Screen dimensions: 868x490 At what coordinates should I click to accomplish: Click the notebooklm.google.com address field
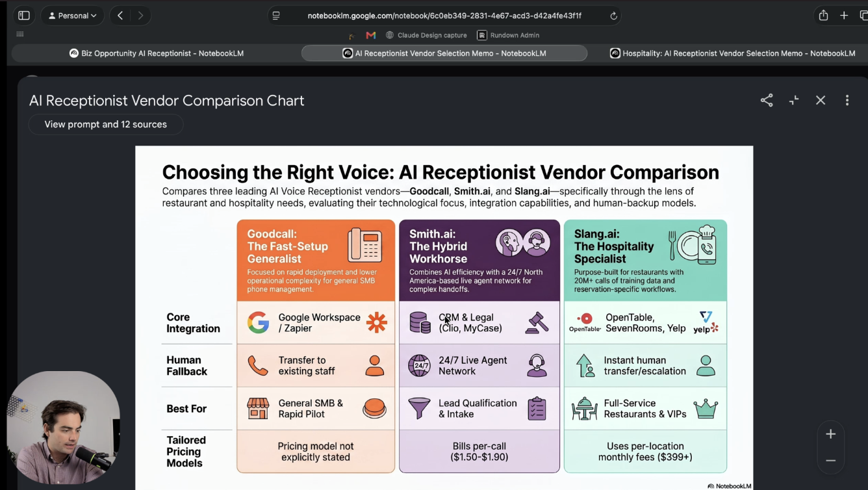pyautogui.click(x=444, y=16)
